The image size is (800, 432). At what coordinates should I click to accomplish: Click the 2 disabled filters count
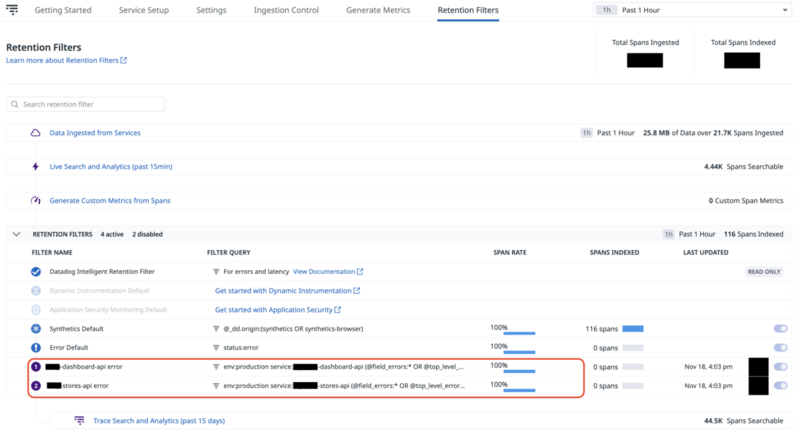click(147, 234)
